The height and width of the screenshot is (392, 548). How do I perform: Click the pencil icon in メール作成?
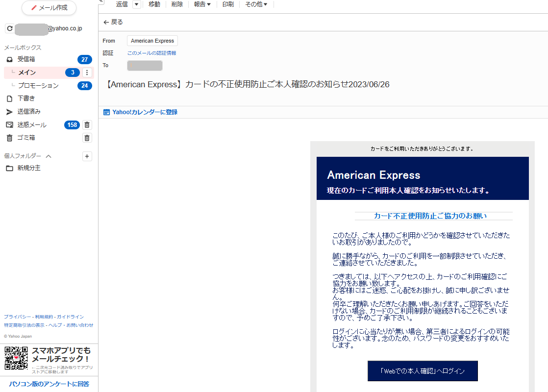pyautogui.click(x=34, y=8)
